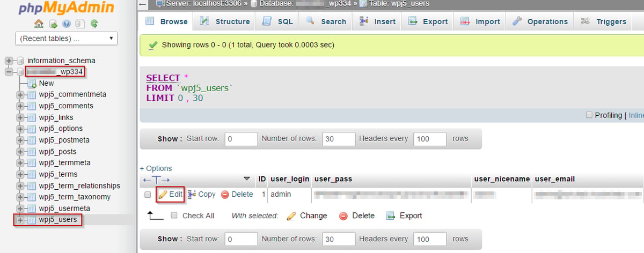The width and height of the screenshot is (644, 253).
Task: Switch to the SQL tab
Action: click(x=277, y=21)
